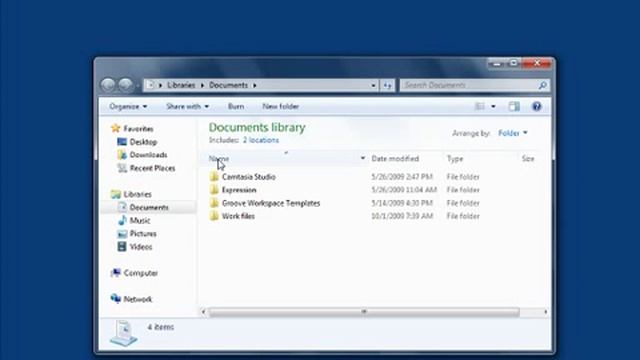Click the Recent Places icon
This screenshot has height=360, width=640.
tap(122, 168)
